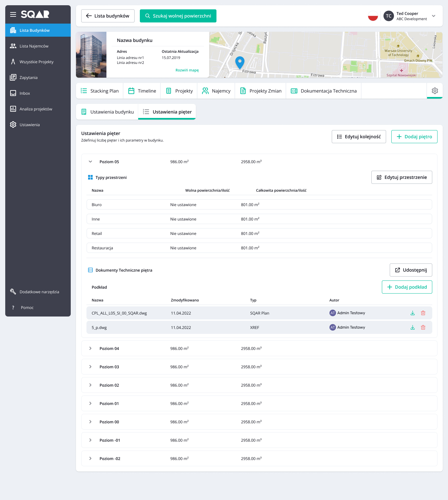The height and width of the screenshot is (500, 448).
Task: Expand the Poziom 04 floor row
Action: [x=90, y=348]
